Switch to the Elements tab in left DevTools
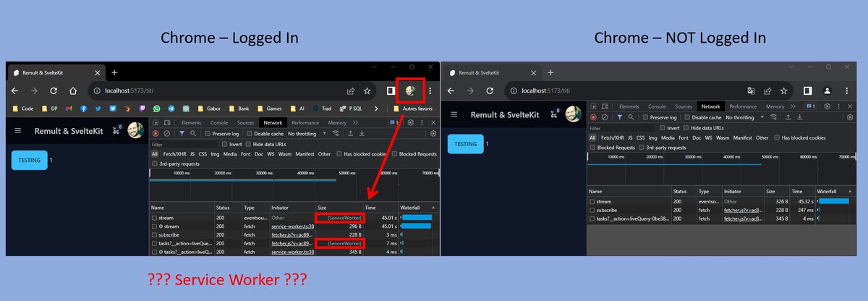 click(x=191, y=123)
